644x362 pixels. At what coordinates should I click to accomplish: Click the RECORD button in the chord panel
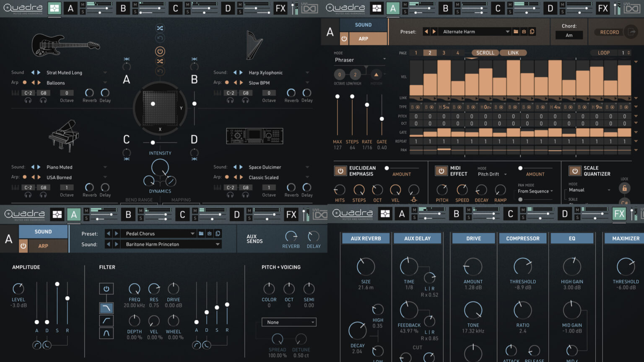click(x=610, y=32)
